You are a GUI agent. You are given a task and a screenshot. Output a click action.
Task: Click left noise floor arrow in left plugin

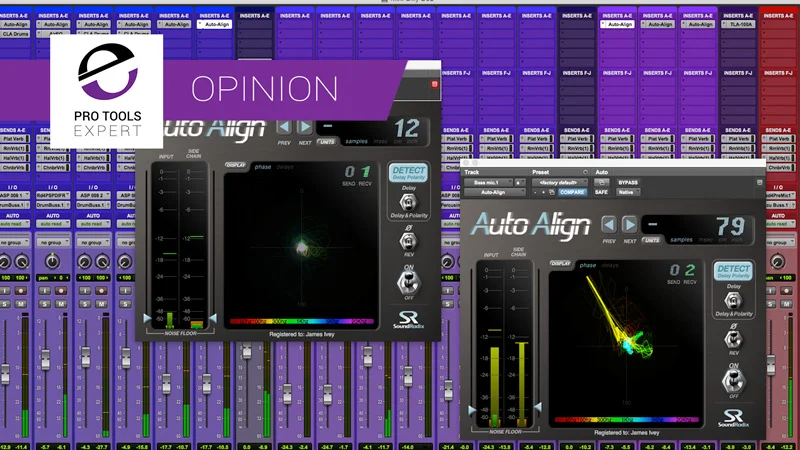(x=147, y=318)
